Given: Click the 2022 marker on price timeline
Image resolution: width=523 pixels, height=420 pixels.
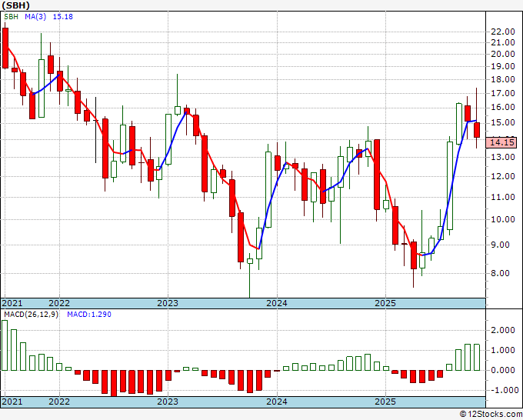Looking at the screenshot, I should [59, 303].
